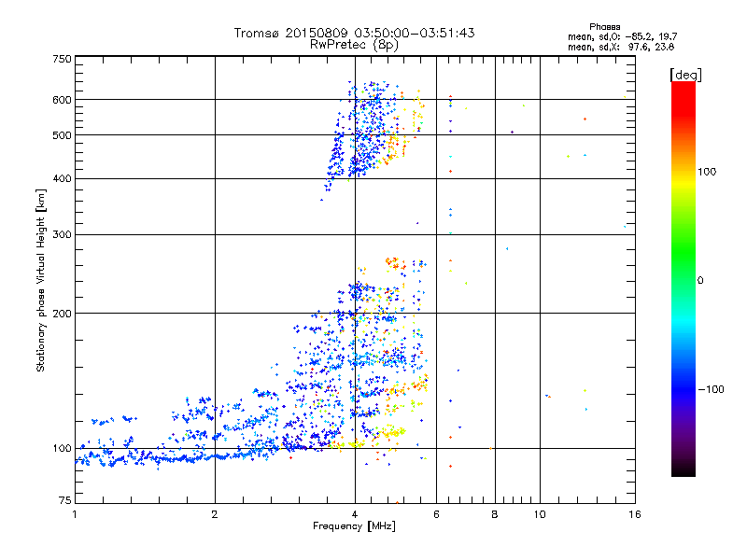Select the subtitle 'RwPretec (8p)'
Image resolution: width=747 pixels, height=560 pixels.
[354, 45]
